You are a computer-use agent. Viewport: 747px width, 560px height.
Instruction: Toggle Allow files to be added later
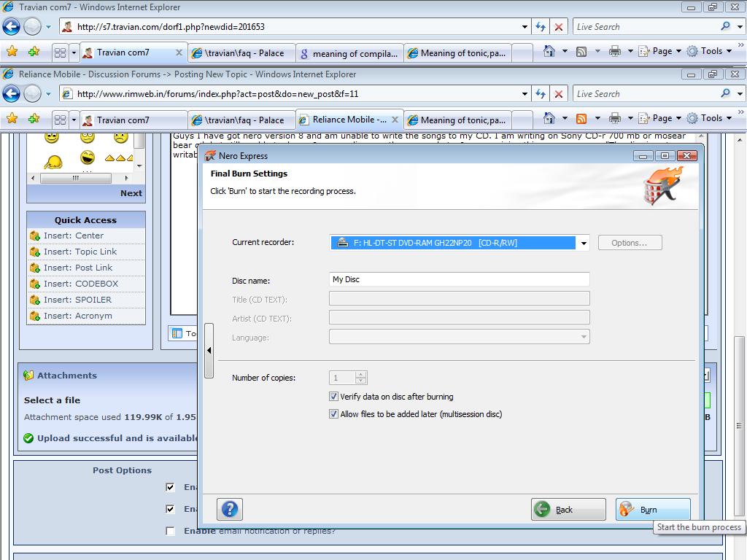click(x=333, y=414)
